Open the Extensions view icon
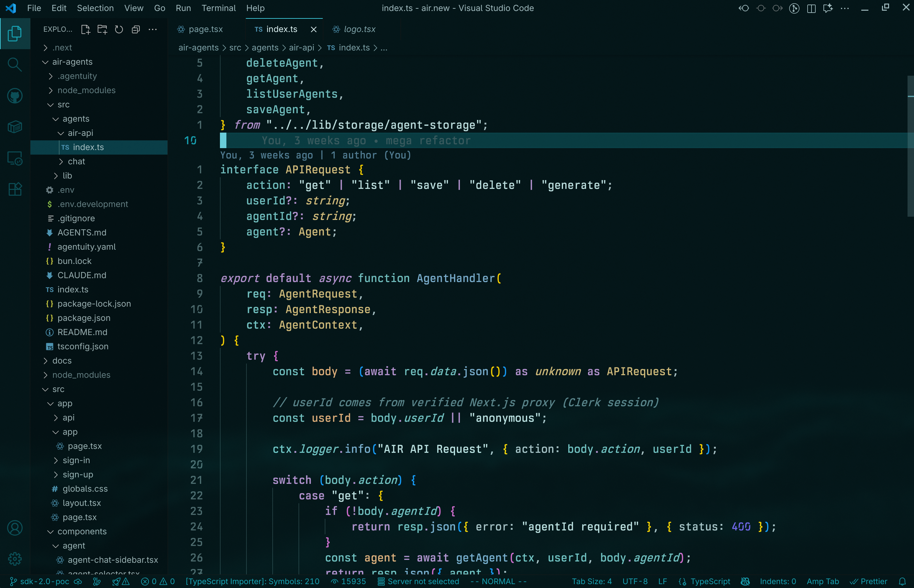 pos(15,189)
